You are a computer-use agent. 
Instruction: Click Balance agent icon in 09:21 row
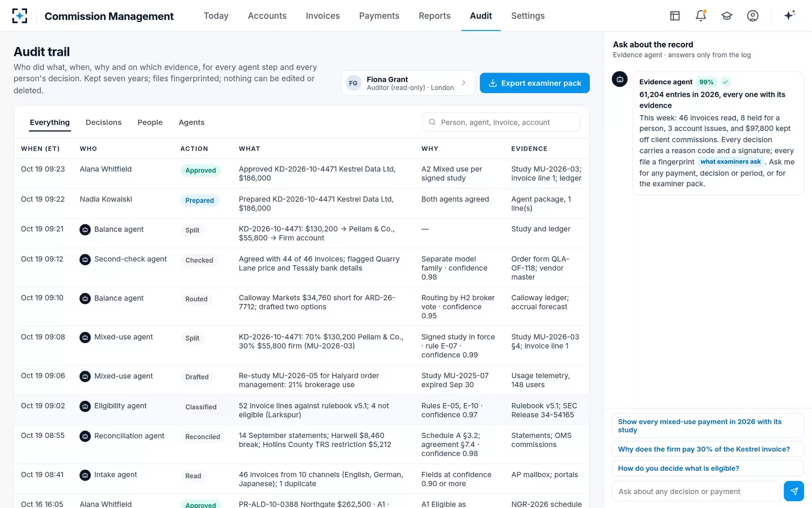click(x=85, y=230)
